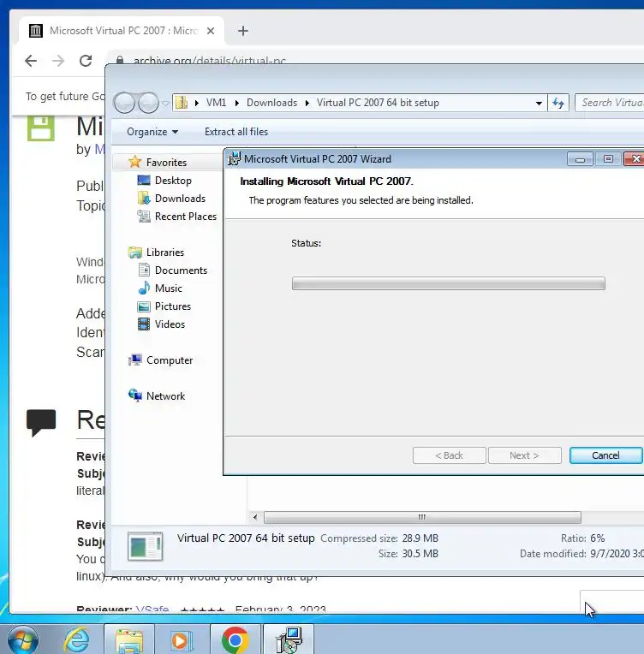Click Explorer forward navigation button
The image size is (644, 654).
[x=149, y=103]
